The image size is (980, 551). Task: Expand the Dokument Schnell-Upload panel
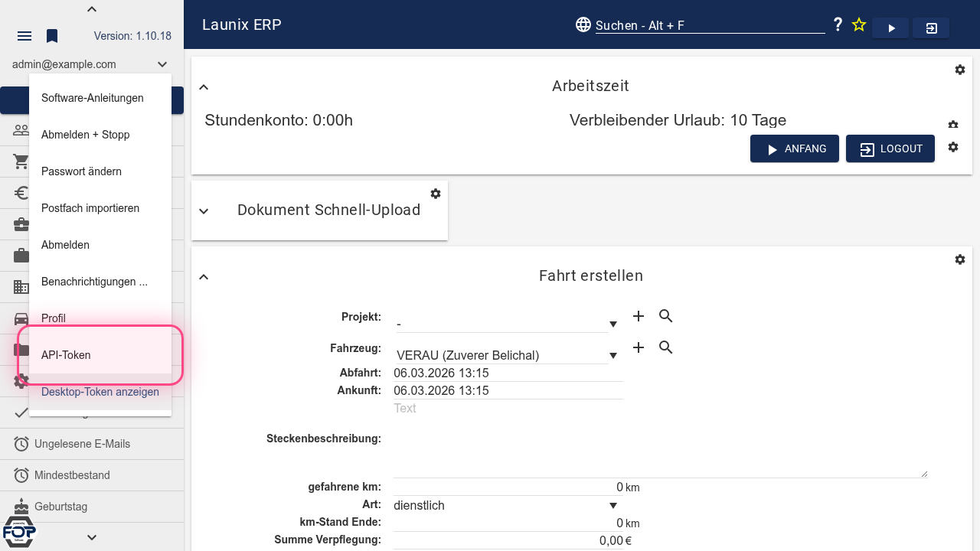point(204,211)
